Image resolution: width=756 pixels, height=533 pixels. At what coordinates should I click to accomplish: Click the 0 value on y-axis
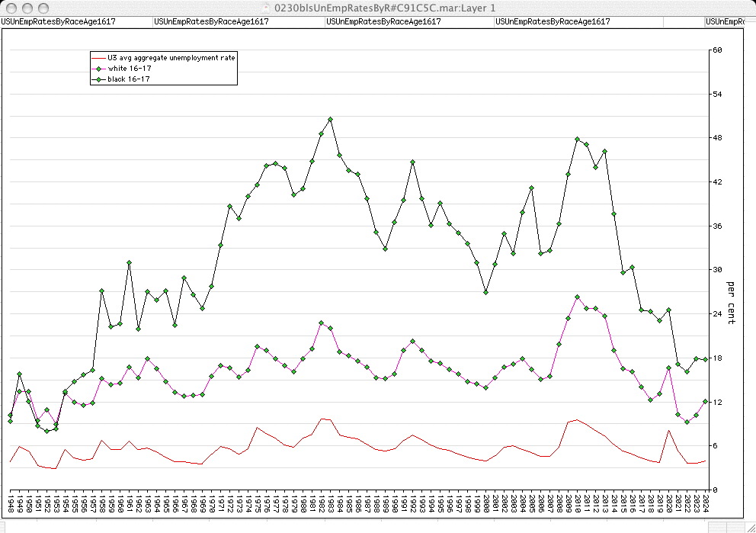[713, 489]
